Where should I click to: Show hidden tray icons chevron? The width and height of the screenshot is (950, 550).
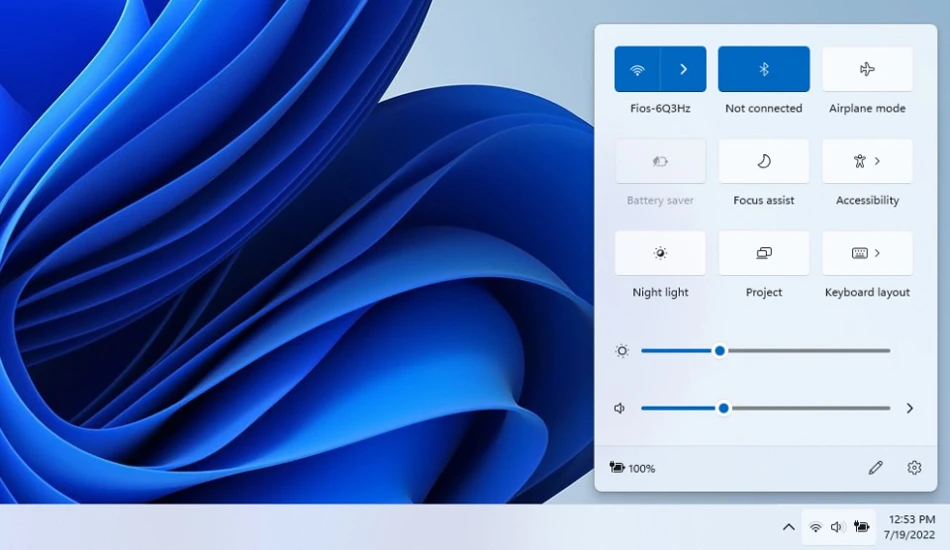pyautogui.click(x=788, y=527)
